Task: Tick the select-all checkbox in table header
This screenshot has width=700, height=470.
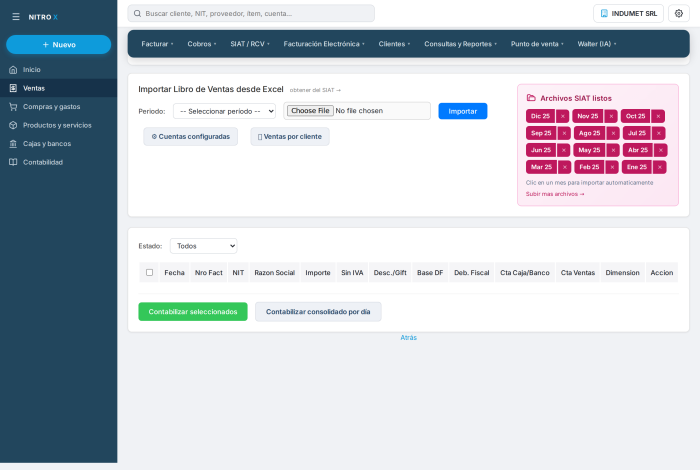Action: pos(150,272)
